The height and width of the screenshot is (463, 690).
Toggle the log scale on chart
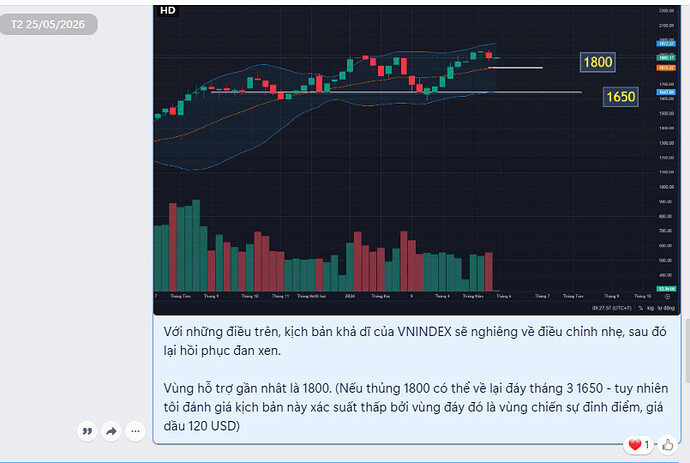pos(650,308)
